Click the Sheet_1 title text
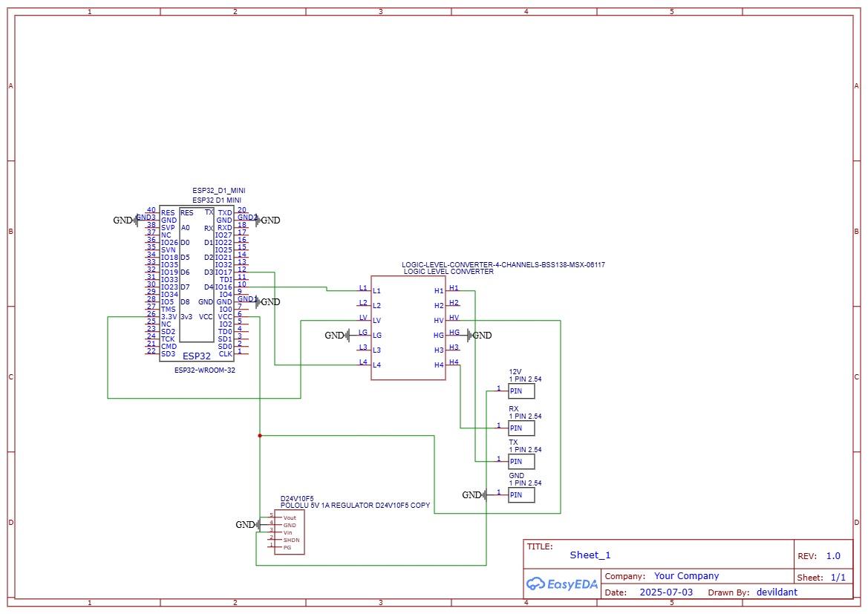Screen dimensions: 868x614 click(x=590, y=555)
